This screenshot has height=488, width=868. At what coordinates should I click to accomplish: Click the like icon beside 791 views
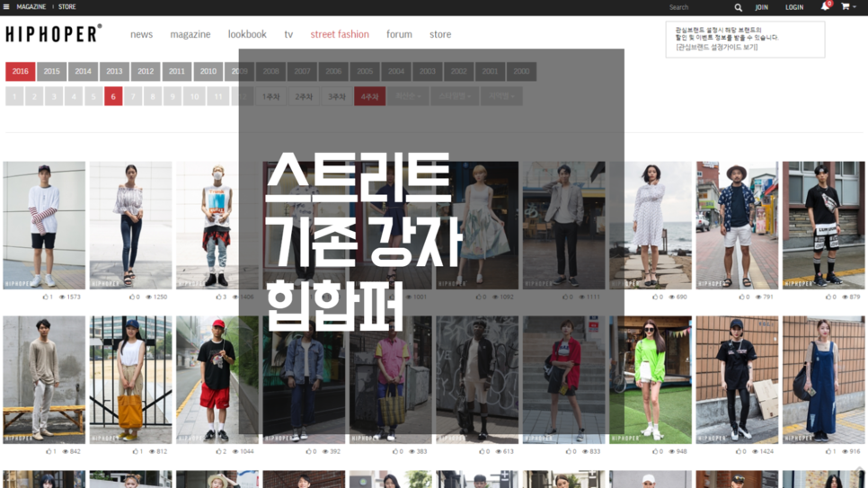[x=742, y=297]
